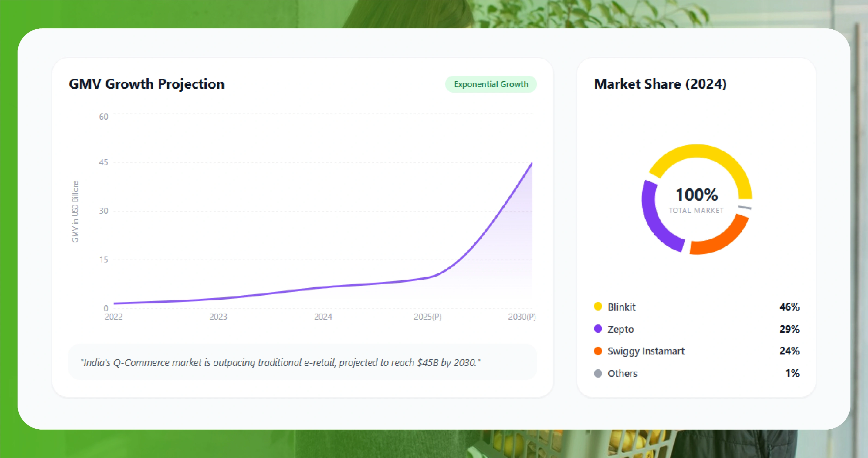Select the Others legend label
This screenshot has width=868, height=458.
(622, 373)
